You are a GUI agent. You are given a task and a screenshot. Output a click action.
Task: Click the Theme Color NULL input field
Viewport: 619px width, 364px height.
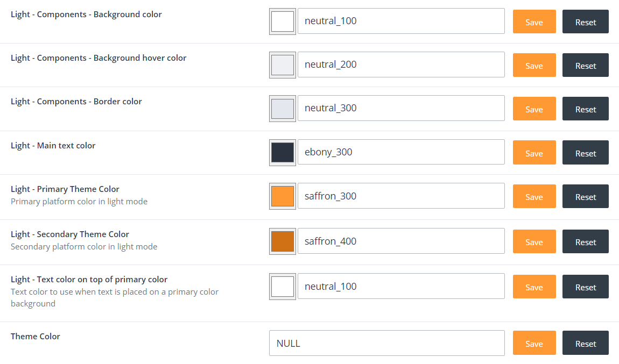coord(386,343)
